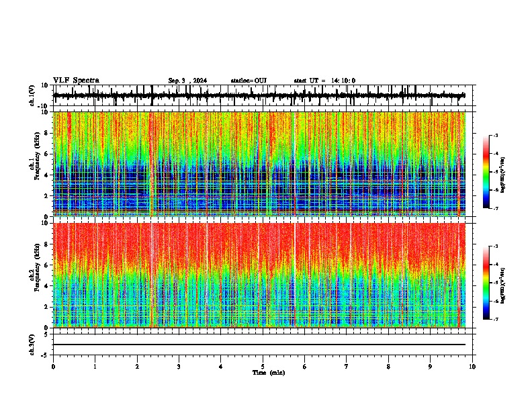This screenshot has width=532, height=411.
Task: Click the "station=OUI" header label
Action: point(249,81)
